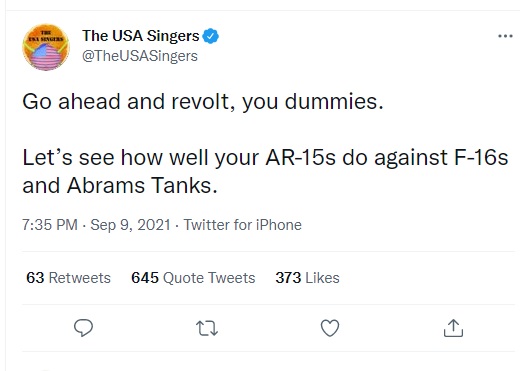Screen dimensions: 520x371
Task: View the 63 Retweets list
Action: click(x=68, y=278)
